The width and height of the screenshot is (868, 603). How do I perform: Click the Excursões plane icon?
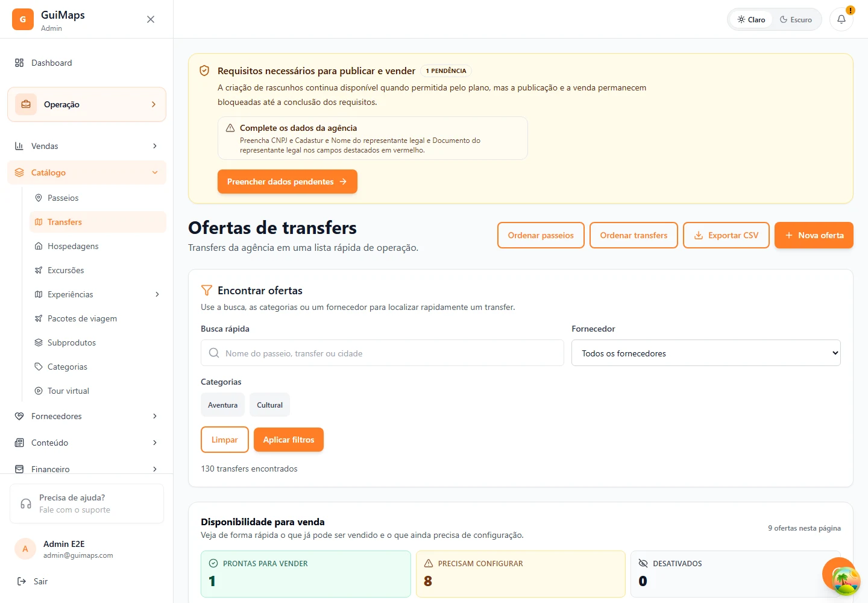point(39,270)
